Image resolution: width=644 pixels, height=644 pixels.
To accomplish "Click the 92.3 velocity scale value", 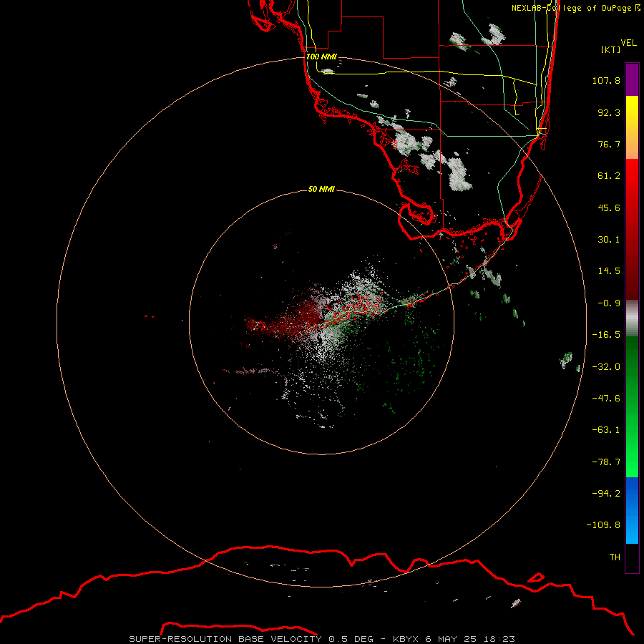I will tap(609, 112).
